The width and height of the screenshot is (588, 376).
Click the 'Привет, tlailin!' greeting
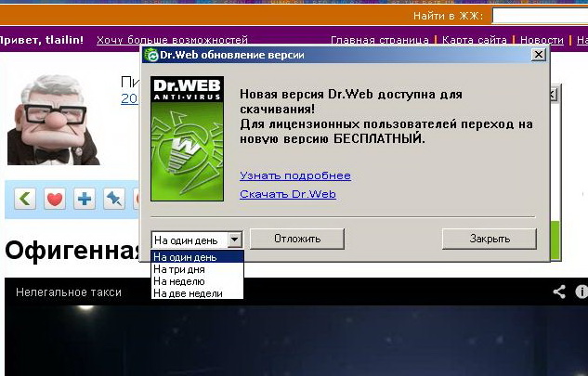42,40
